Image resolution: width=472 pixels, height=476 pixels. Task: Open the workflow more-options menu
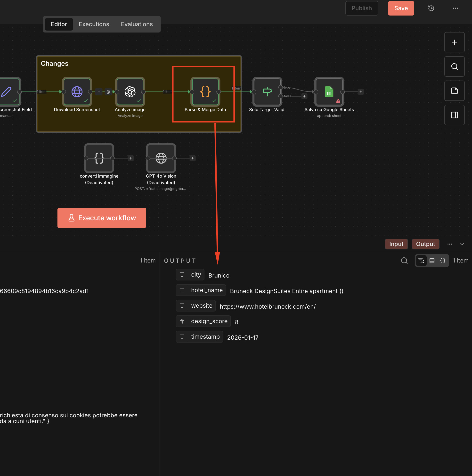455,8
